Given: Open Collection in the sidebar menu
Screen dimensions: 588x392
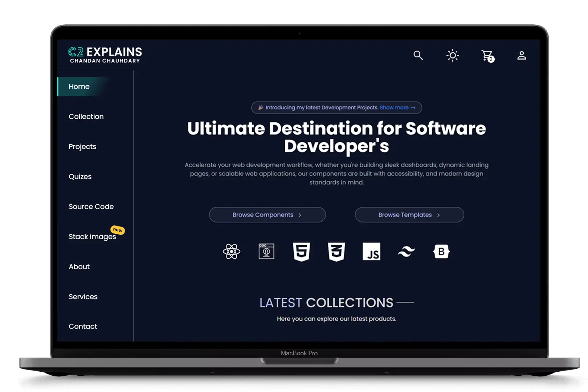Looking at the screenshot, I should click(x=86, y=117).
